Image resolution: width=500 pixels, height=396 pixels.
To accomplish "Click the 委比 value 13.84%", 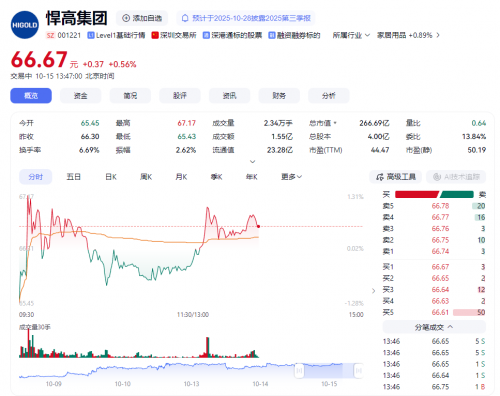I will 474,137.
